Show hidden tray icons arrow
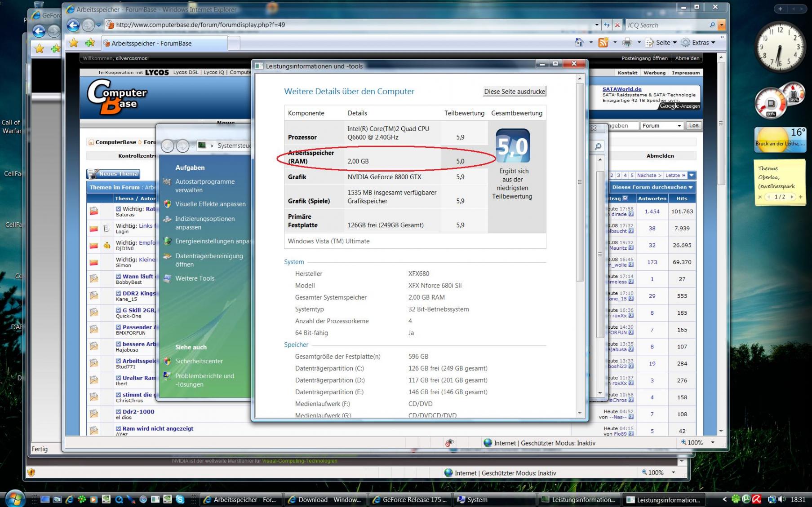 [x=724, y=499]
